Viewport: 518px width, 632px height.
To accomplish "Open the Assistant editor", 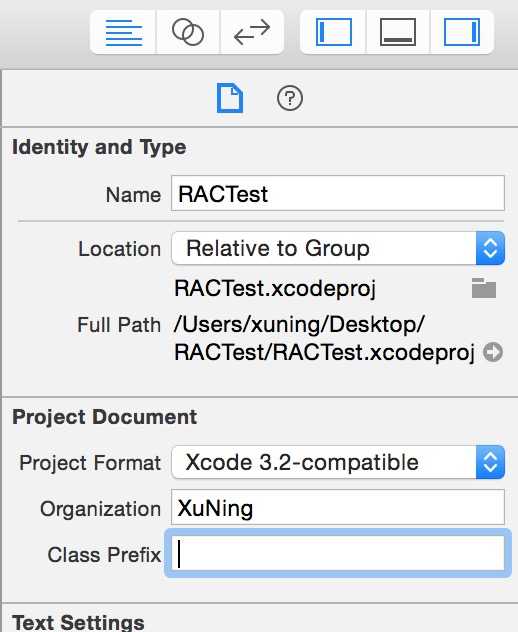I will coord(188,32).
